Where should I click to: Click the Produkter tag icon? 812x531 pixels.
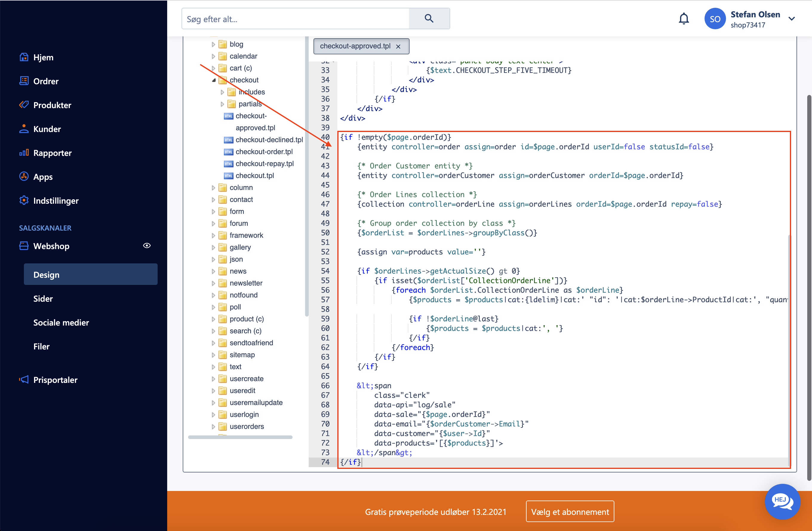coord(24,105)
